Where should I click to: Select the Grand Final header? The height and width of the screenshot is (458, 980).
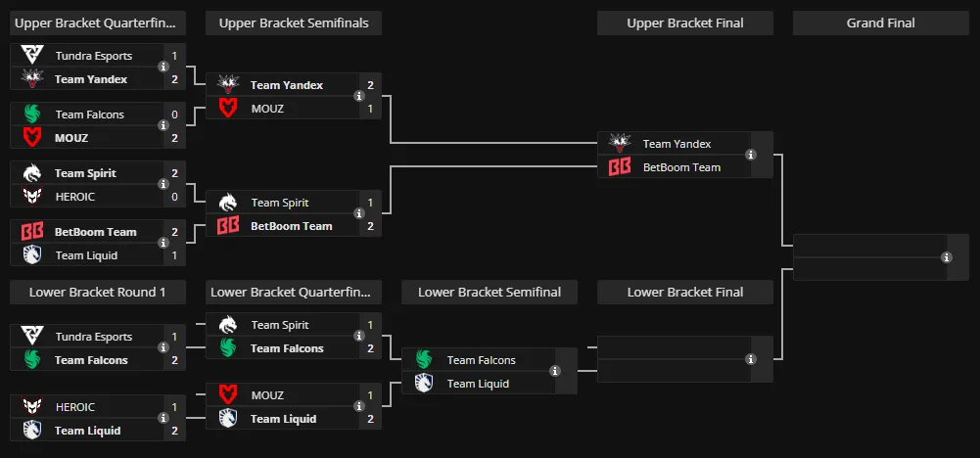(x=880, y=23)
